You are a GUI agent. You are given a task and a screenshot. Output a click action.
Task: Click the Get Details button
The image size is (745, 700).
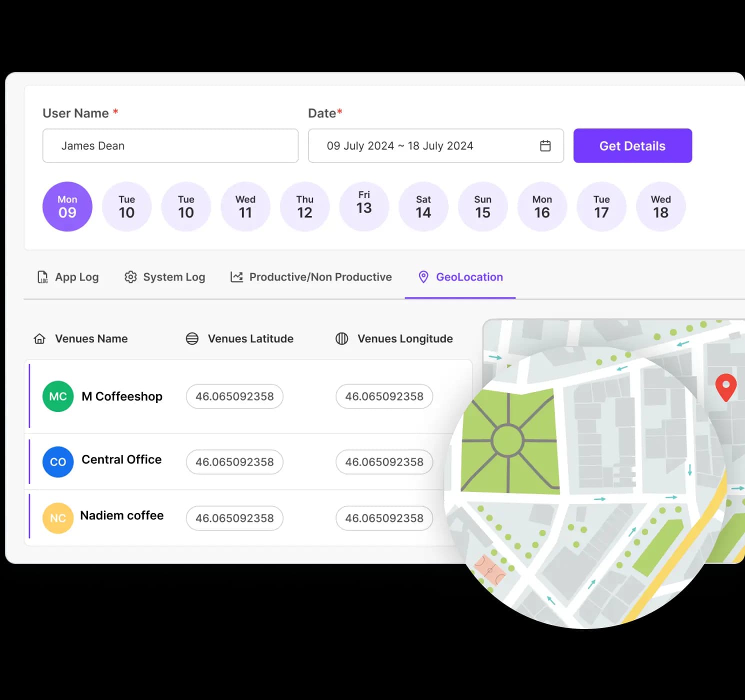(x=632, y=145)
